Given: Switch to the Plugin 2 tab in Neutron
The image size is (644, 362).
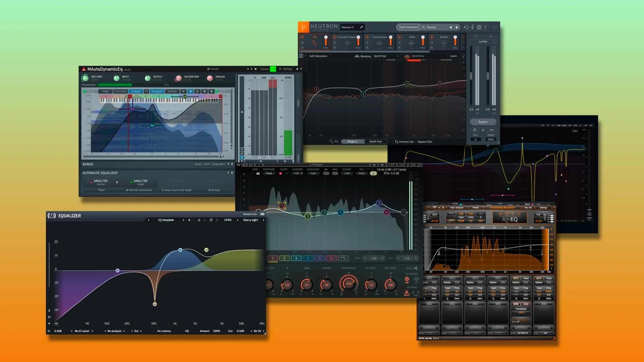Looking at the screenshot, I should point(353,142).
